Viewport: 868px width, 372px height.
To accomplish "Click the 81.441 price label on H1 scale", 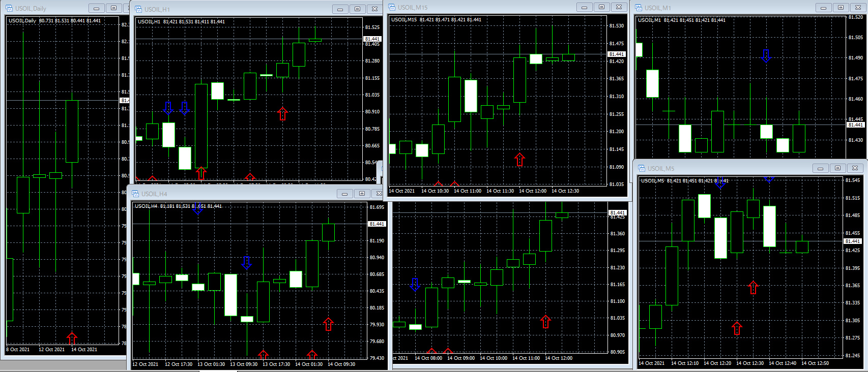I will 372,39.
